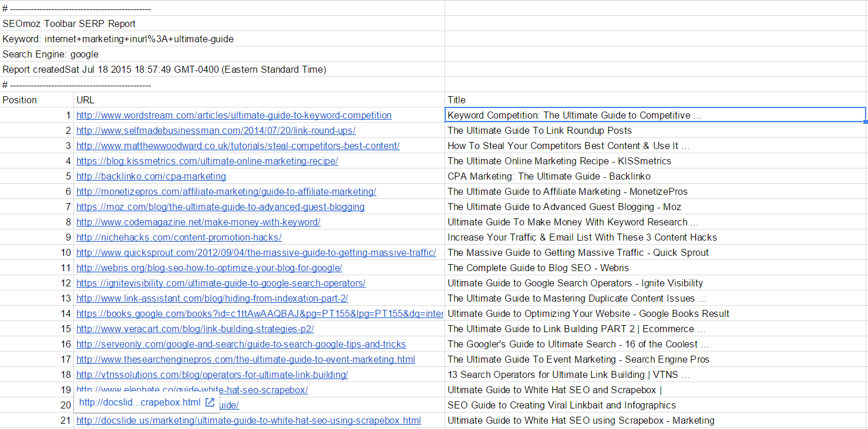Select position cell with value 14
Viewport: 868px width, 429px height.
(37, 313)
